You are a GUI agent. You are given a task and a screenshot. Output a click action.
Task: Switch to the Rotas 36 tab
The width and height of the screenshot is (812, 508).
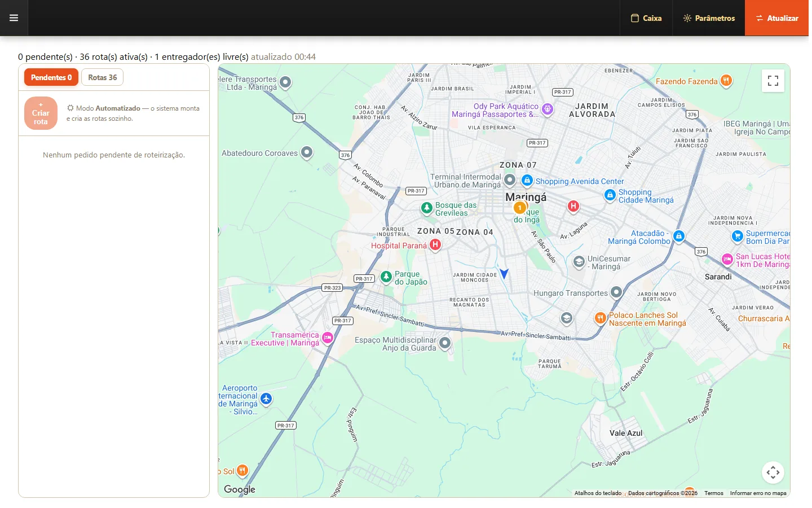click(103, 77)
